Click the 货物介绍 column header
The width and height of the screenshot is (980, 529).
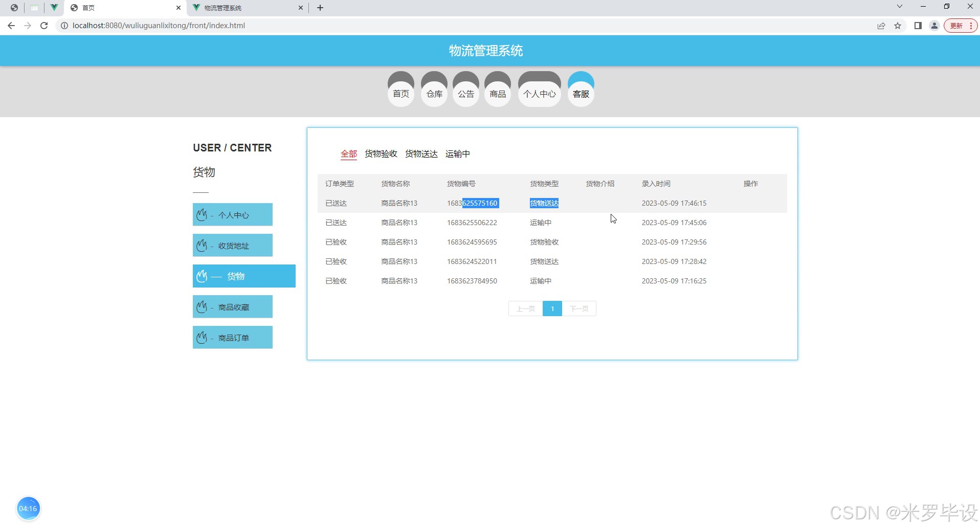(600, 184)
